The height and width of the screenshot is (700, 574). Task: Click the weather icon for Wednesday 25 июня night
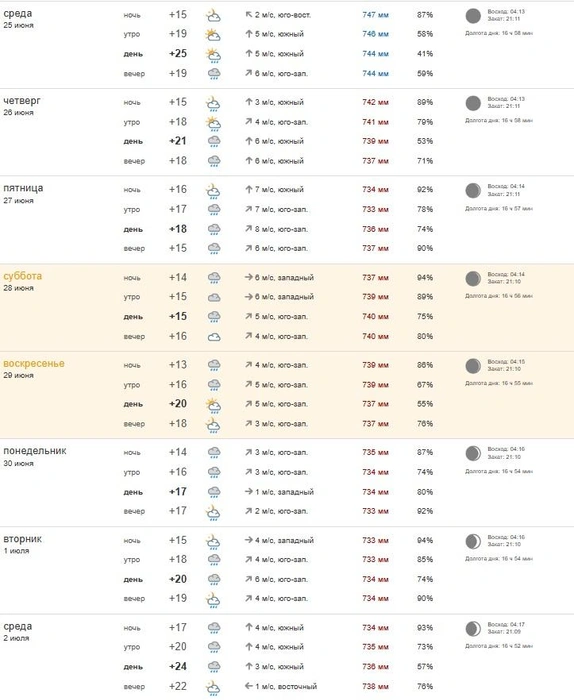point(213,15)
